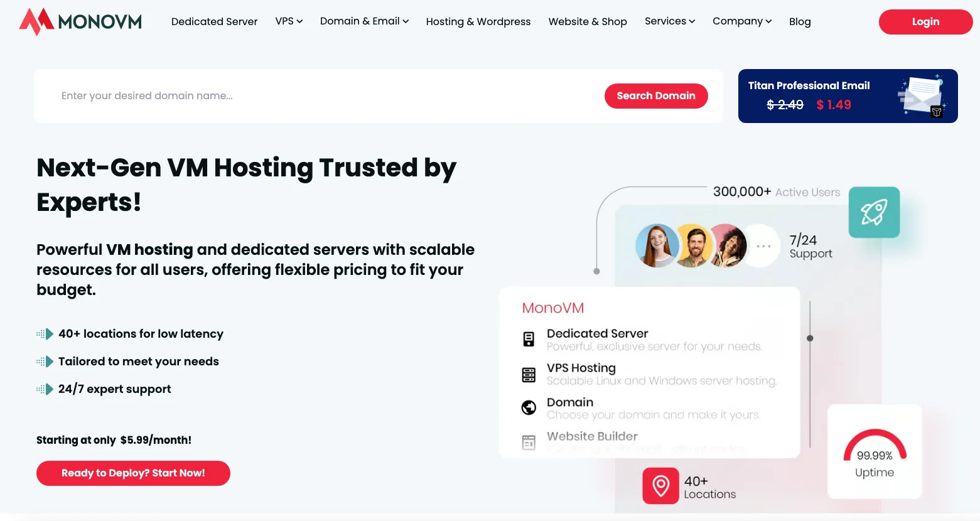Image resolution: width=980 pixels, height=521 pixels.
Task: Click the MonoVM logo
Action: pyautogui.click(x=80, y=21)
